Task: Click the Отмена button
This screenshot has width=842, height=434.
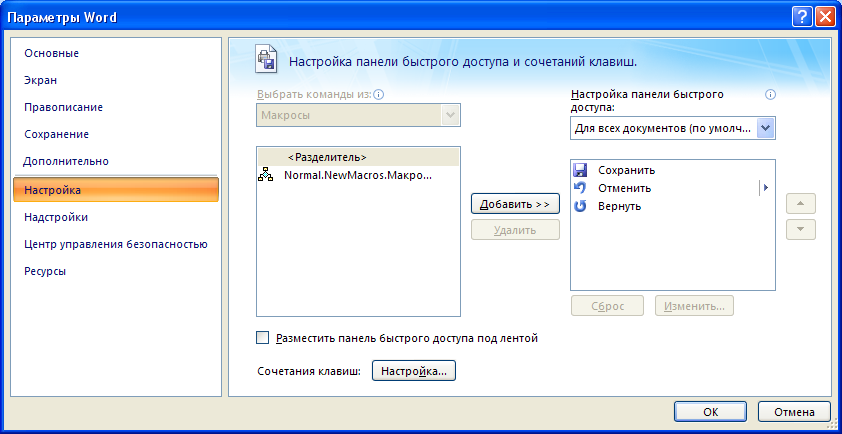Action: (795, 412)
